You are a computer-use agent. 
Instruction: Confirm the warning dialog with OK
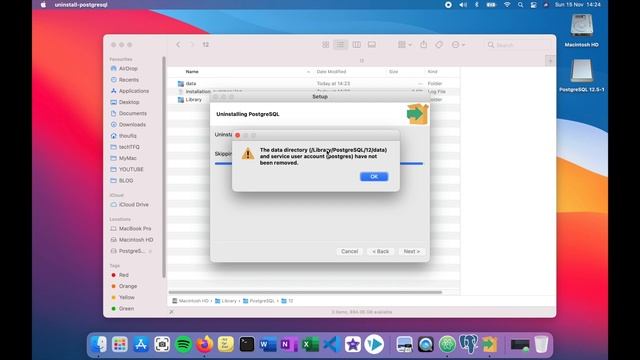374,176
